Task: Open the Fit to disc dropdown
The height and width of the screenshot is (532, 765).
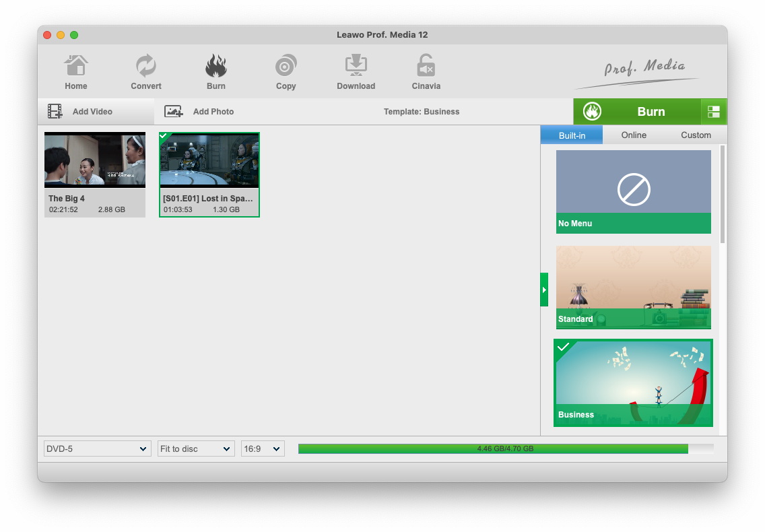Action: (196, 448)
